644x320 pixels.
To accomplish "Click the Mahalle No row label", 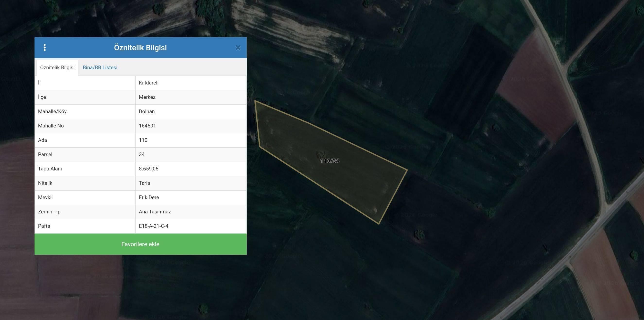I will coord(51,126).
